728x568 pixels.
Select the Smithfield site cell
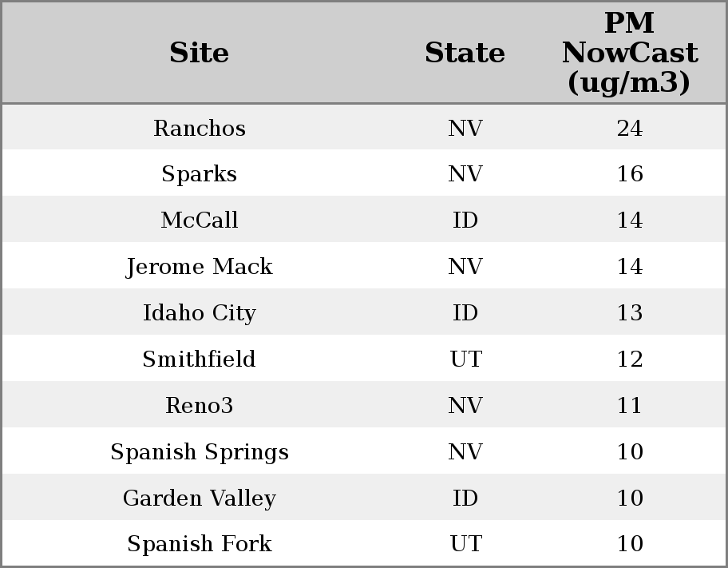point(200,359)
